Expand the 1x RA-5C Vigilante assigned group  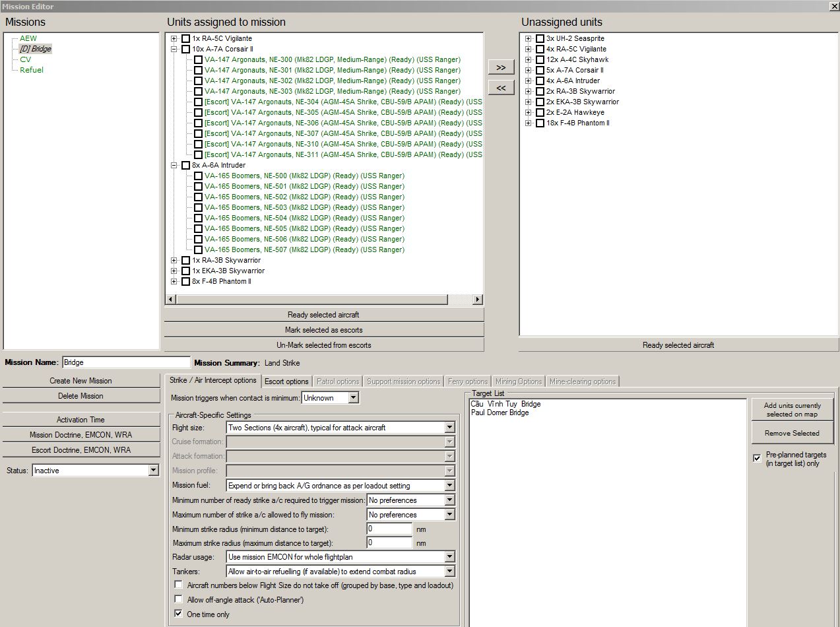coord(174,38)
